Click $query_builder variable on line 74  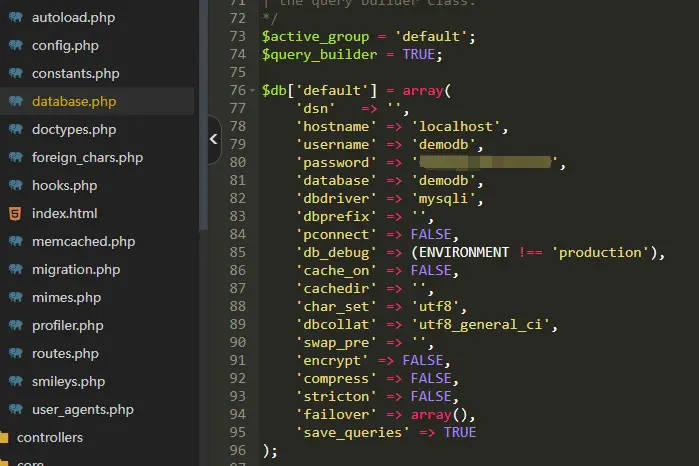[320, 55]
